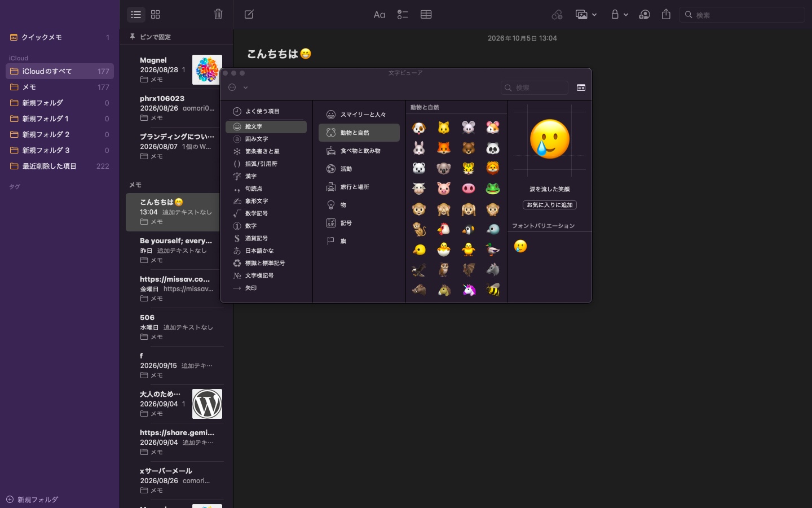Switch to list view in Notes toolbar
This screenshot has height=508, width=812.
point(136,15)
